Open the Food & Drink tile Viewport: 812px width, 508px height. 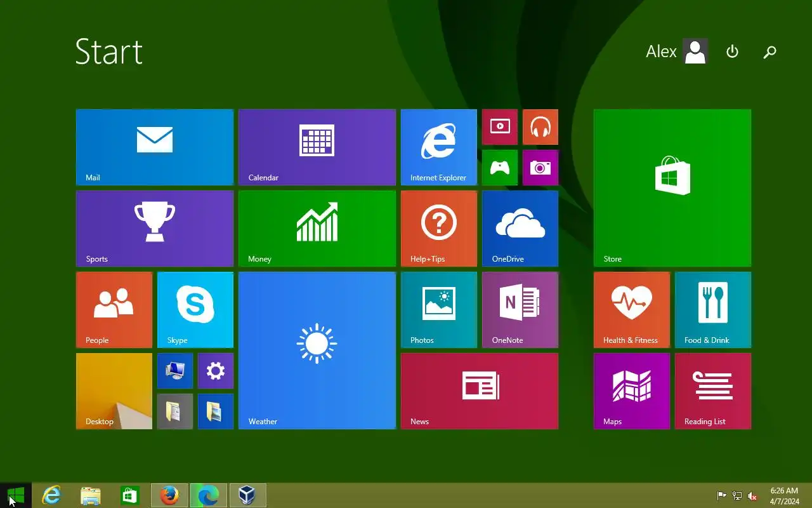pos(713,310)
